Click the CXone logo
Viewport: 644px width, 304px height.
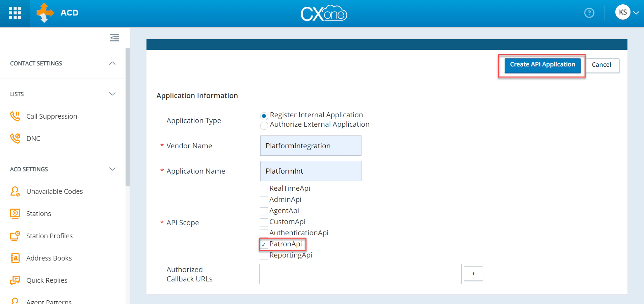(324, 13)
